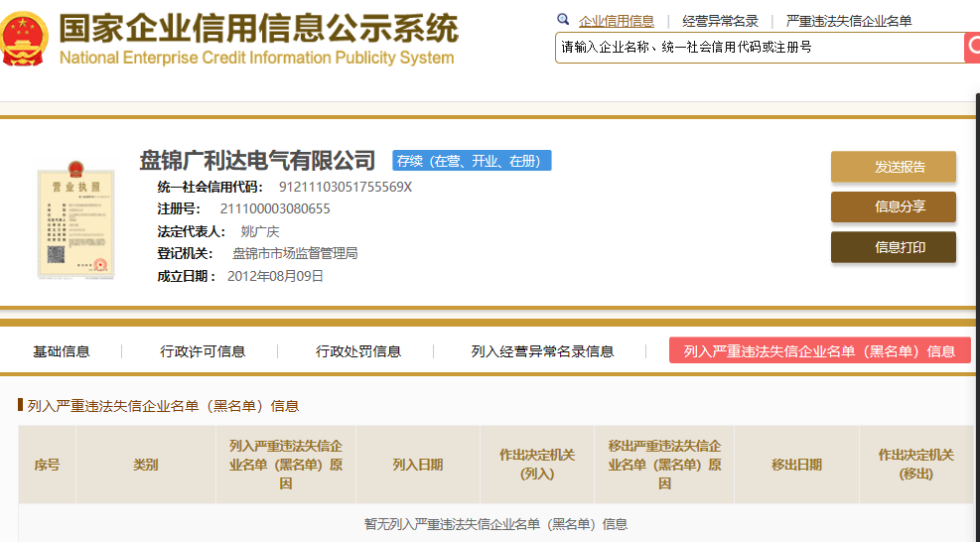Click the 暂无列入严重违法失信企业名单 empty message
Screen dimensions: 980x542
coord(495,524)
